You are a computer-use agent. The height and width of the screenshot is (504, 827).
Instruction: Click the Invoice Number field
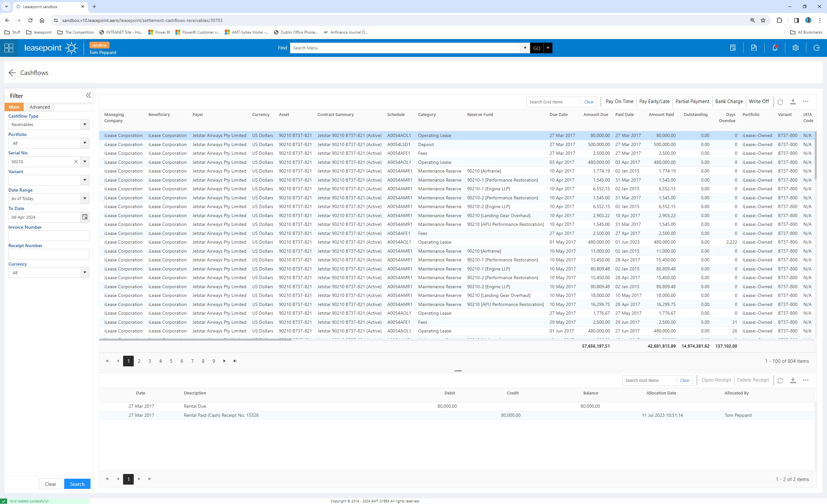[49, 236]
